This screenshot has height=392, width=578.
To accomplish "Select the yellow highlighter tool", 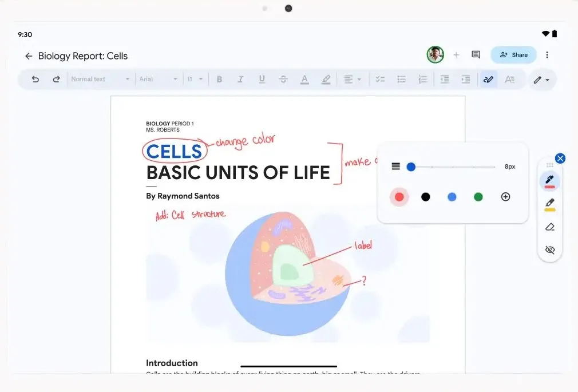I will 549,204.
